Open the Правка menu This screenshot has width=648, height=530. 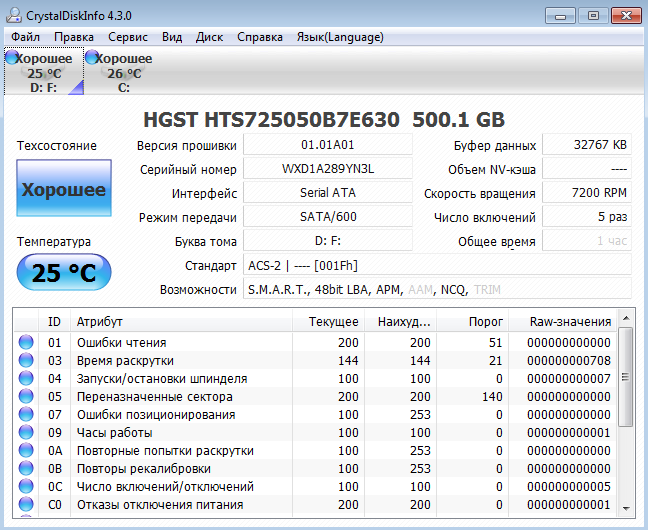pos(74,37)
